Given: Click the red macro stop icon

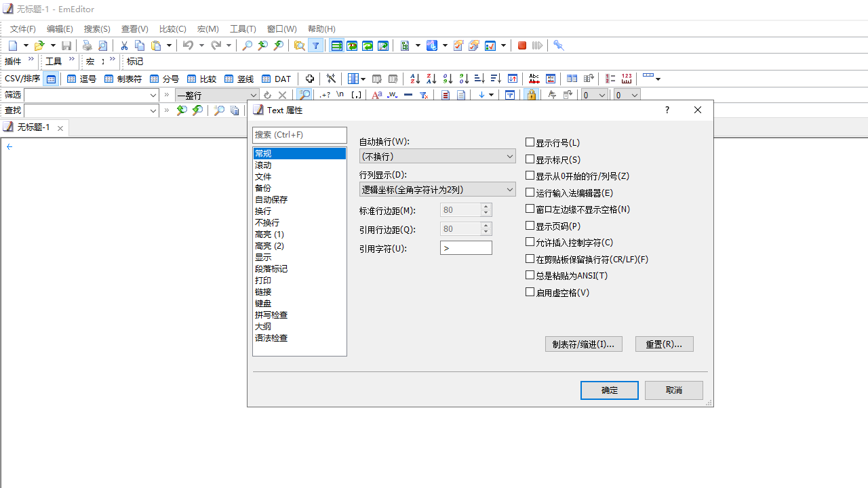Looking at the screenshot, I should pos(521,45).
